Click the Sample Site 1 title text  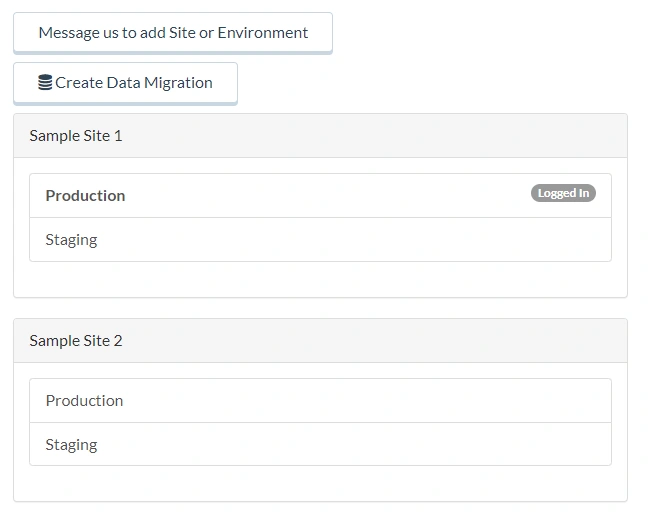coord(76,136)
